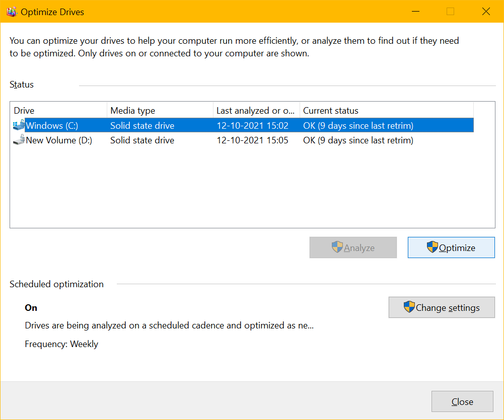Sort by the Media type column header
Image resolution: width=504 pixels, height=420 pixels.
pos(160,111)
